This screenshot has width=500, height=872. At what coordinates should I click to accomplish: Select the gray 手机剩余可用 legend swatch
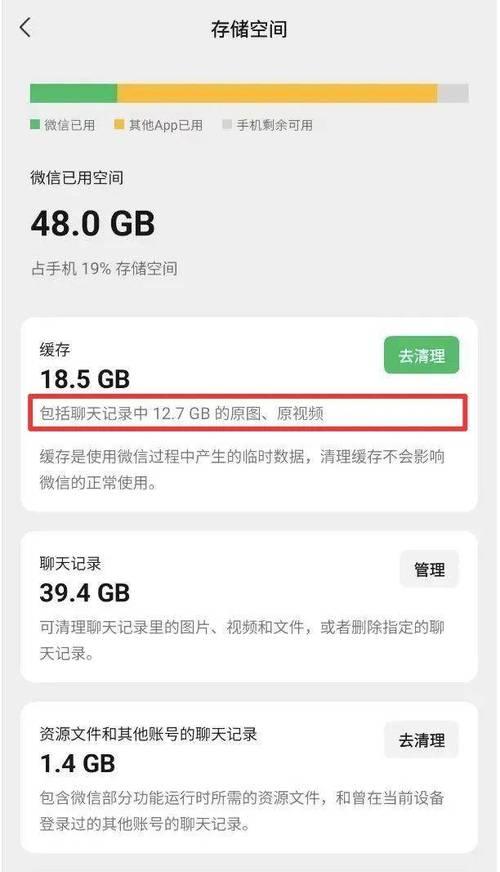(x=226, y=125)
